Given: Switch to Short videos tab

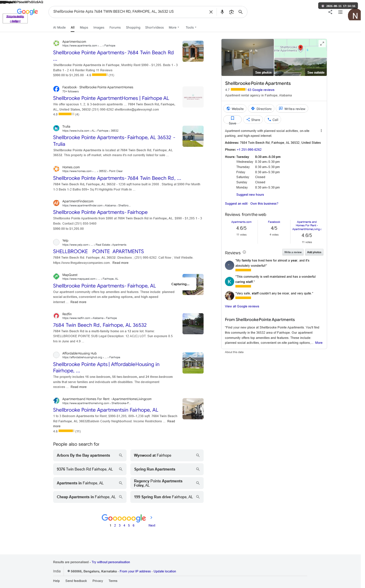Looking at the screenshot, I should [154, 27].
